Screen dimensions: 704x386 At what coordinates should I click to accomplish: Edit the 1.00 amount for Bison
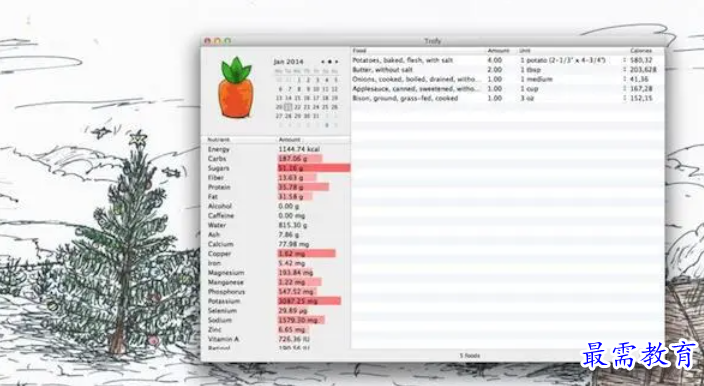495,98
